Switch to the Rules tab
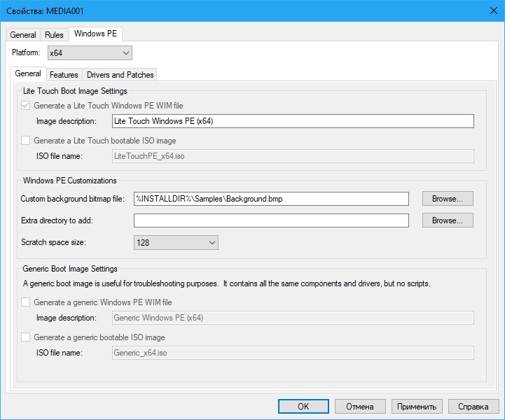 click(x=54, y=35)
